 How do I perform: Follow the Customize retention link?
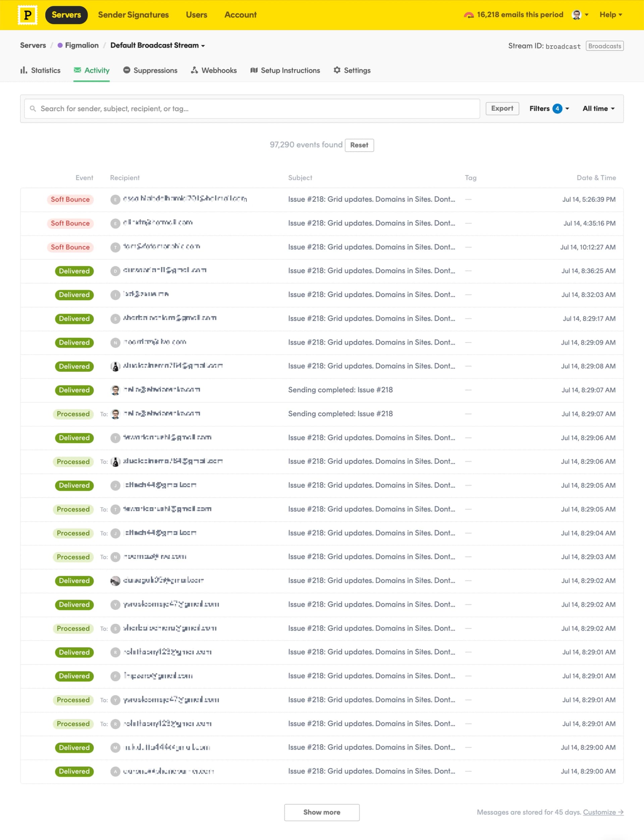(x=603, y=812)
